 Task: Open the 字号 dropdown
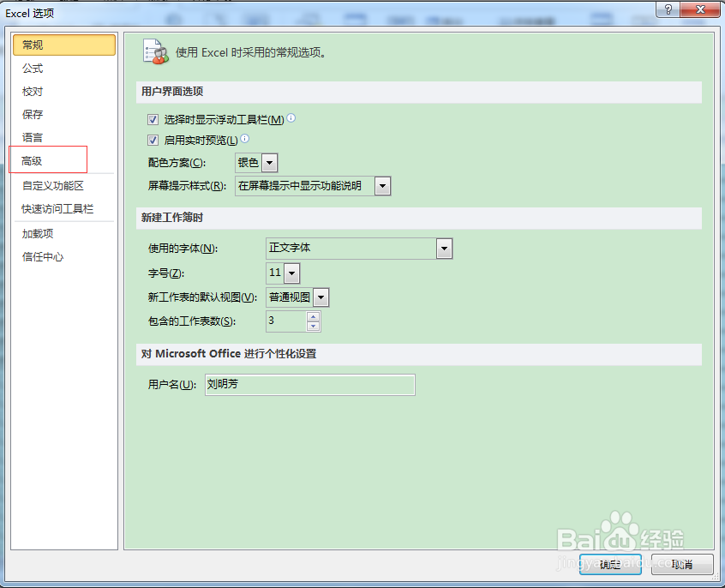291,273
